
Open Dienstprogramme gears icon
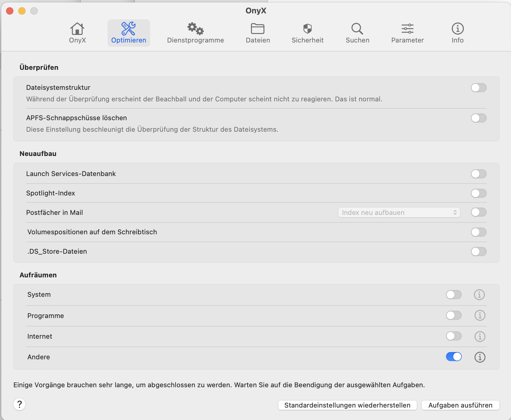click(x=195, y=29)
